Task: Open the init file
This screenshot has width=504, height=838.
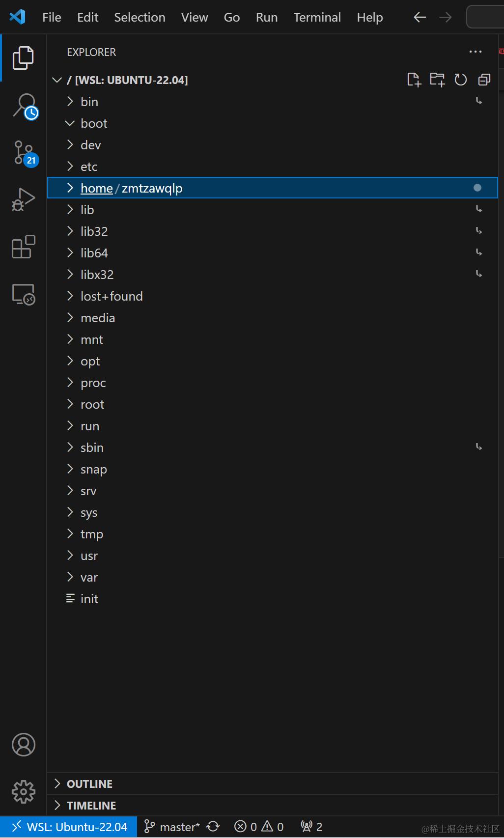Action: point(89,599)
